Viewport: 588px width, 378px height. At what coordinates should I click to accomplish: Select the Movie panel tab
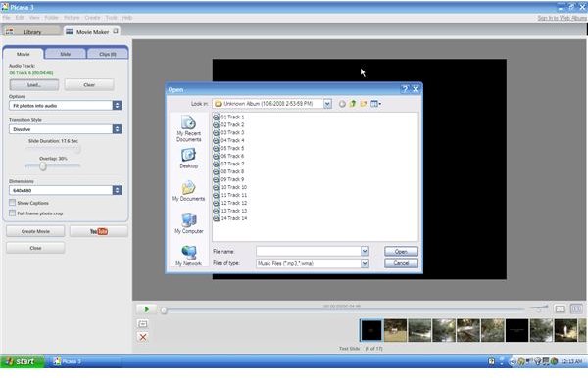click(23, 54)
